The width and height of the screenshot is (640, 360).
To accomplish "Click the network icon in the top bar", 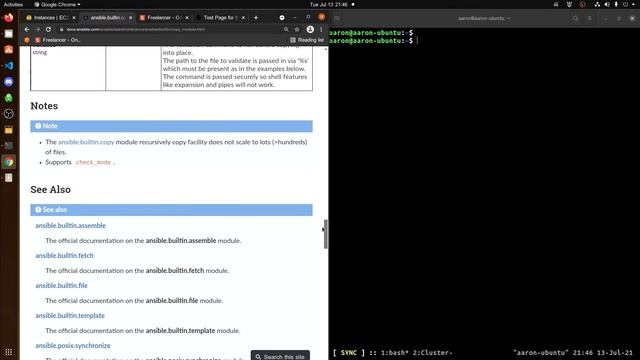I will [597, 4].
